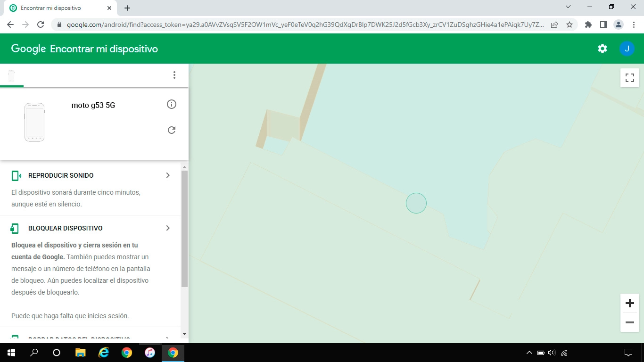Open Find My Device settings gear
Viewport: 644px width, 362px height.
(602, 48)
